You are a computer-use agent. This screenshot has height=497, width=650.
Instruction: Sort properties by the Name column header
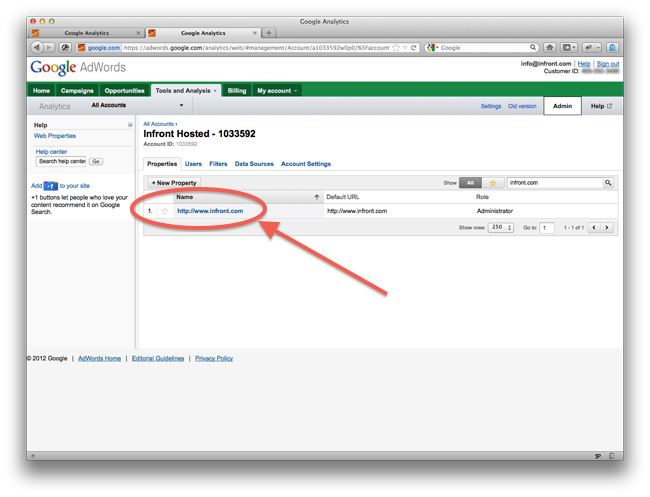point(247,197)
